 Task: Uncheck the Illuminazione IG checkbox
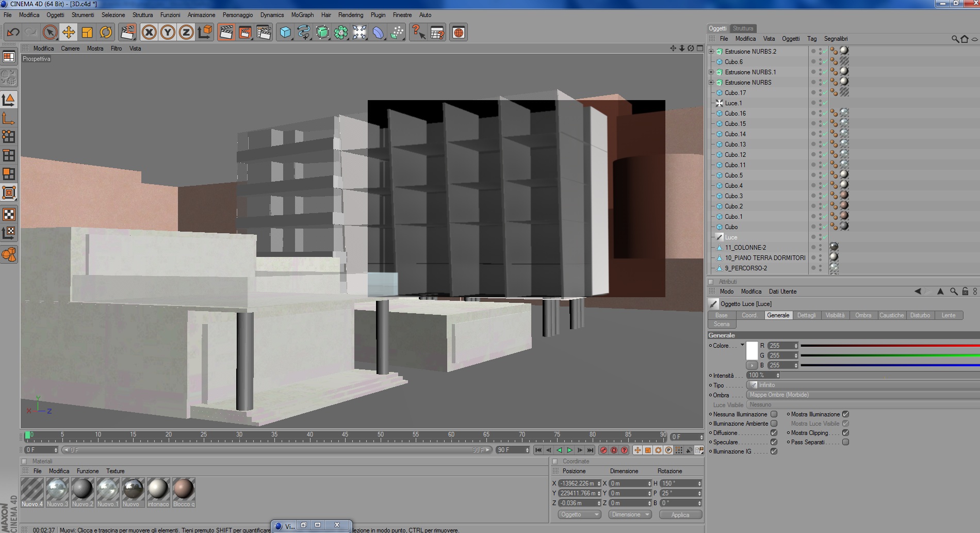(x=774, y=451)
